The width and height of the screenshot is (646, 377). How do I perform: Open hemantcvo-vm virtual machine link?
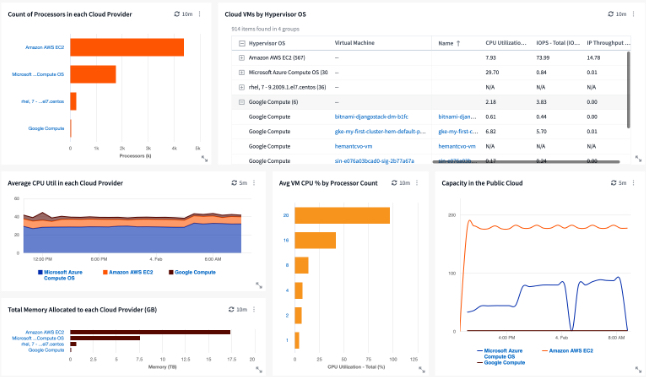coord(353,146)
